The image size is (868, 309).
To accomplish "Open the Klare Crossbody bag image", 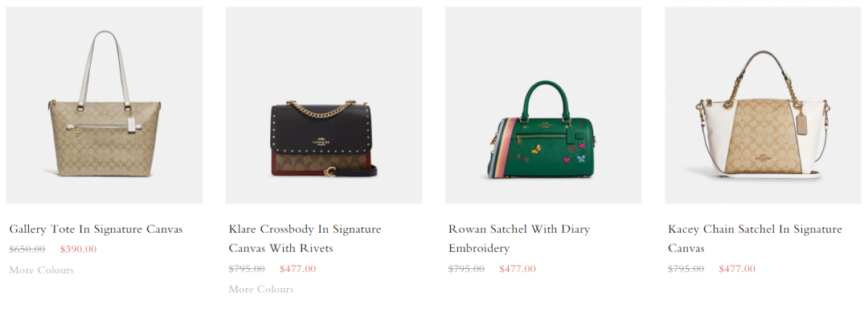I will 323,105.
